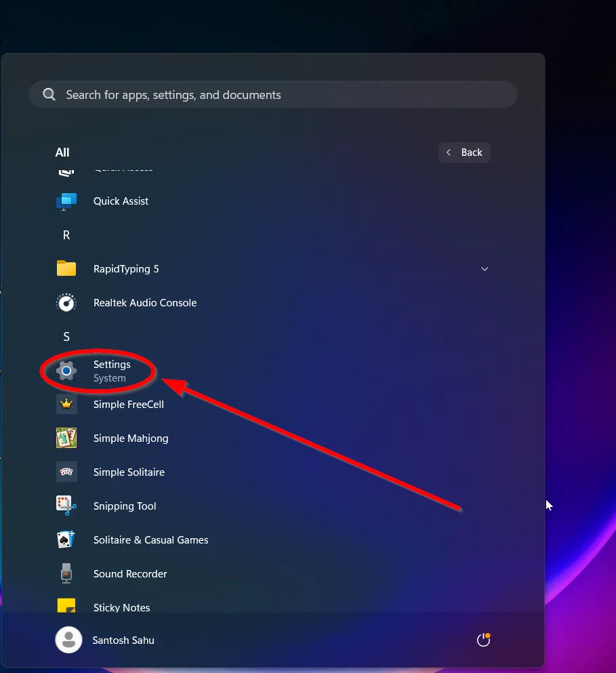Open Simple Mahjong

(131, 438)
